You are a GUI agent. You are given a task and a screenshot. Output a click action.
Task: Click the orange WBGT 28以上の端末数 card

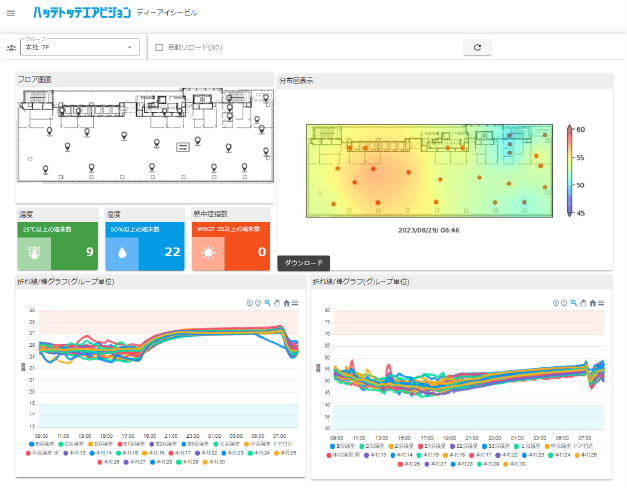[x=231, y=246]
